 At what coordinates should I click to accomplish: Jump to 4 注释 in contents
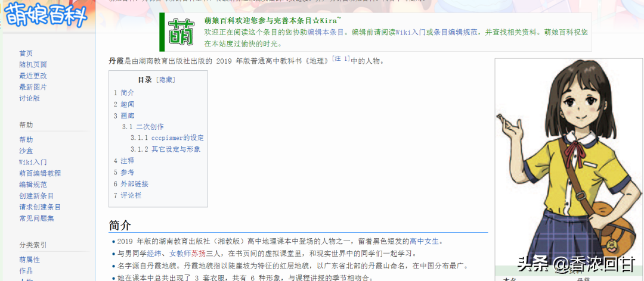click(x=124, y=161)
